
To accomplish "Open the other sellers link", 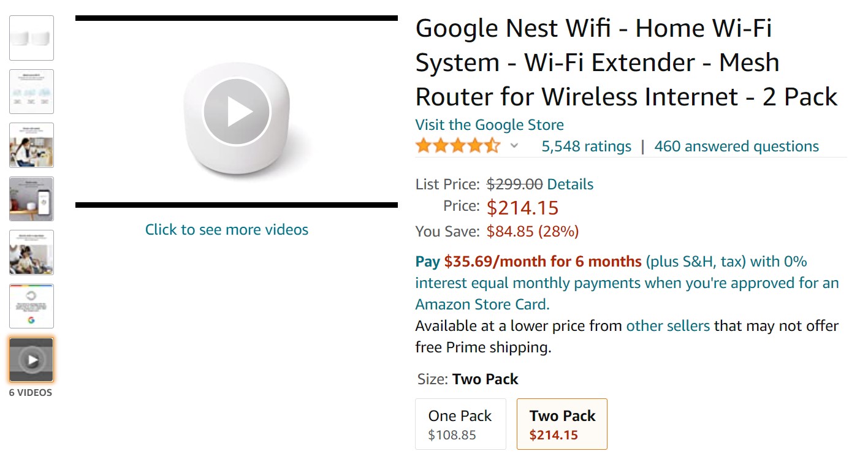I will click(668, 326).
